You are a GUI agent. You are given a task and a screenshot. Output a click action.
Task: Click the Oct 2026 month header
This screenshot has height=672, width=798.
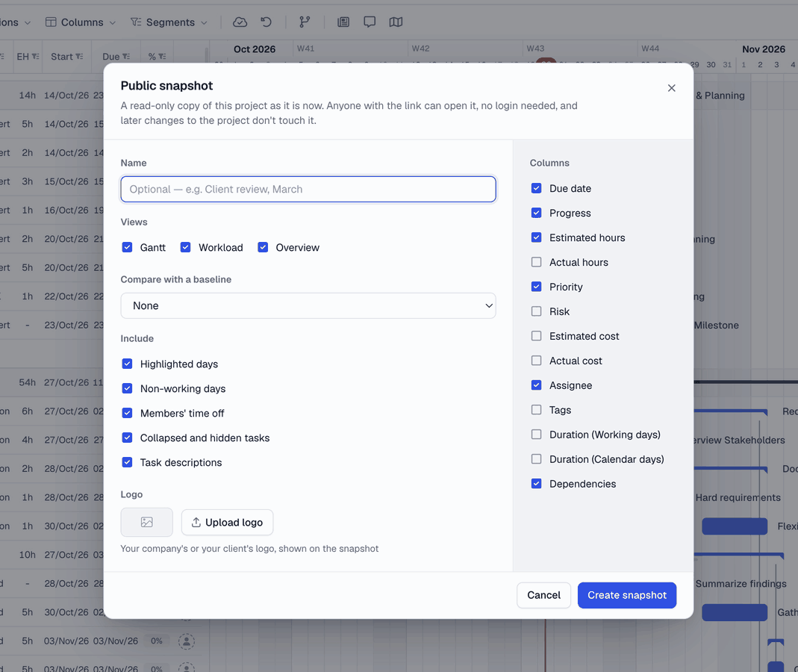point(255,49)
